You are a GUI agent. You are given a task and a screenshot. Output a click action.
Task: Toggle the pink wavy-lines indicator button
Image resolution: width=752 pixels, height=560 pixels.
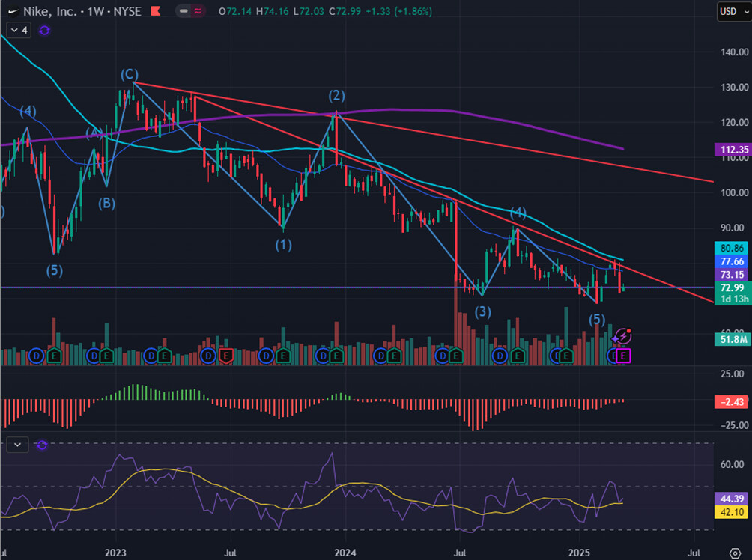click(198, 11)
